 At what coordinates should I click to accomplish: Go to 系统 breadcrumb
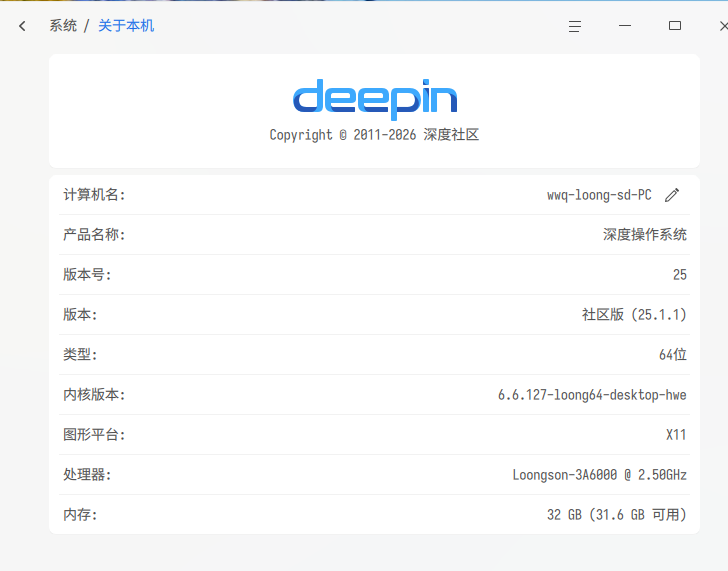63,26
